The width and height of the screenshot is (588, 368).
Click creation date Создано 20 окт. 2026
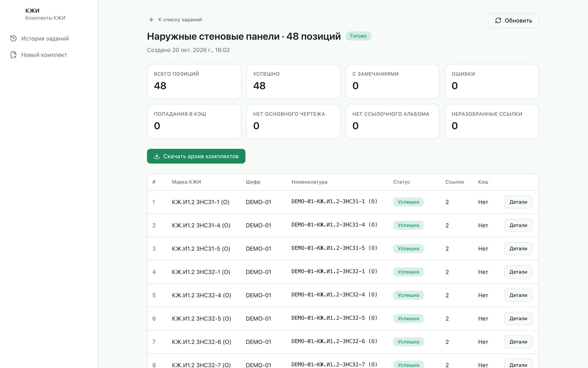[188, 50]
